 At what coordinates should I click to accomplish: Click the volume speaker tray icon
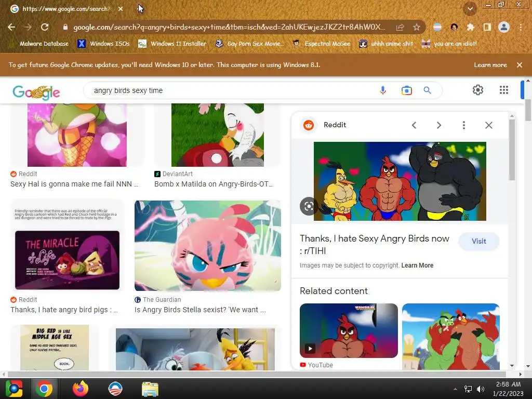tap(481, 389)
